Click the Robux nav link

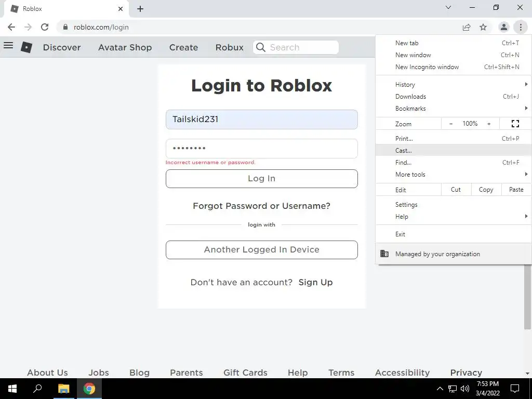click(229, 47)
